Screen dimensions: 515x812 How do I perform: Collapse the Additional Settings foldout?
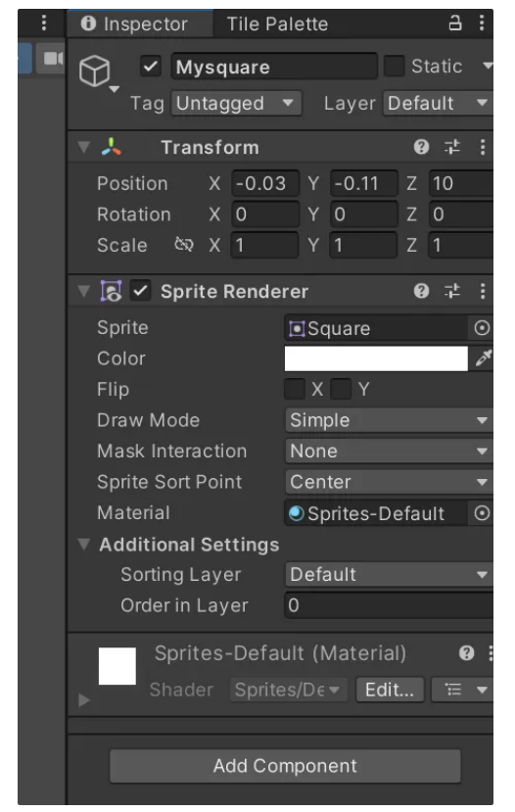(83, 544)
